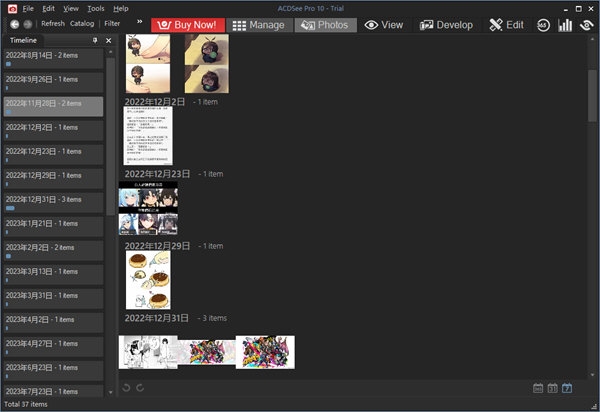Switch to year view calendar icon
The image size is (600, 412).
coord(538,388)
